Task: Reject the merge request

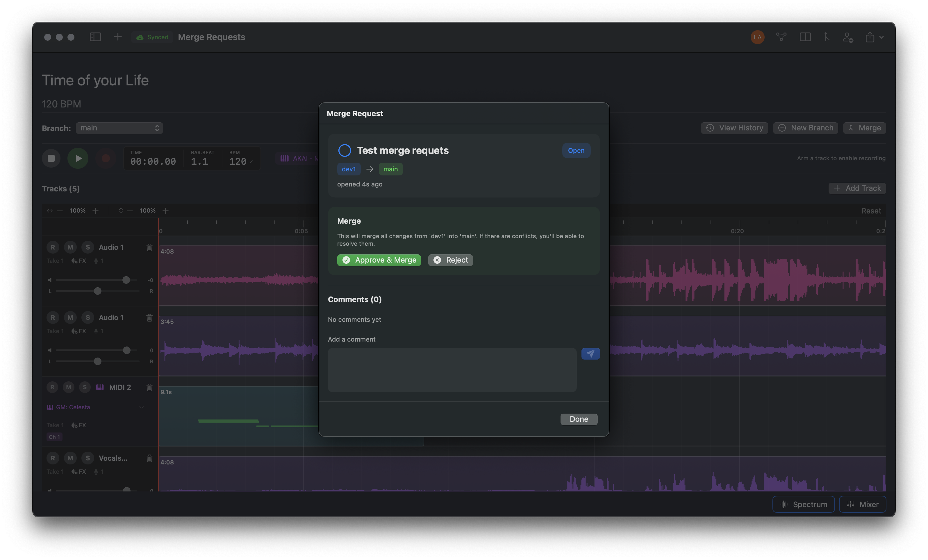Action: pos(450,260)
